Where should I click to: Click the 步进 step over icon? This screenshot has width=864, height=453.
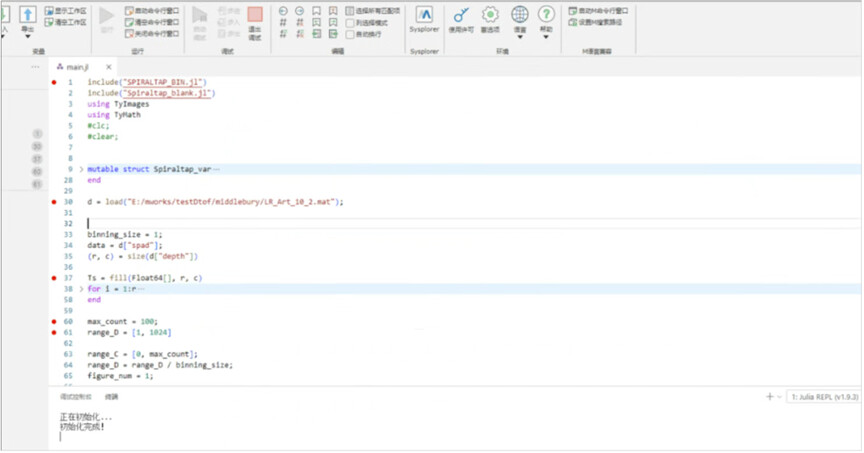coord(222,11)
